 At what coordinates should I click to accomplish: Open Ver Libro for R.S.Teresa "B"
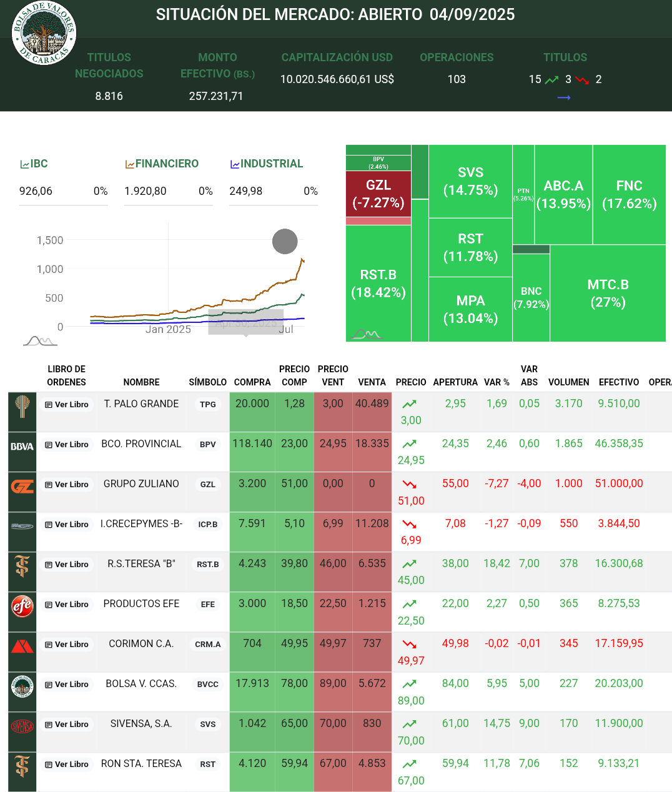pos(67,565)
